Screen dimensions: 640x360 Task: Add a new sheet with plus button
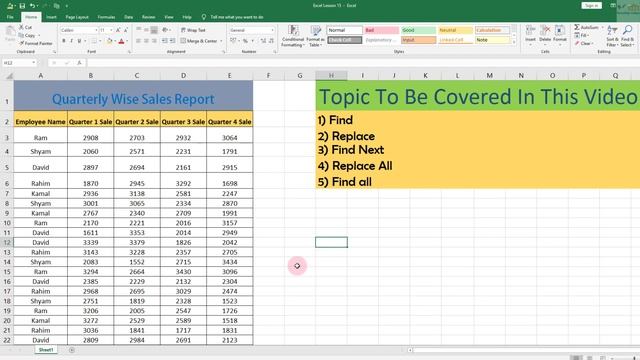pos(72,350)
